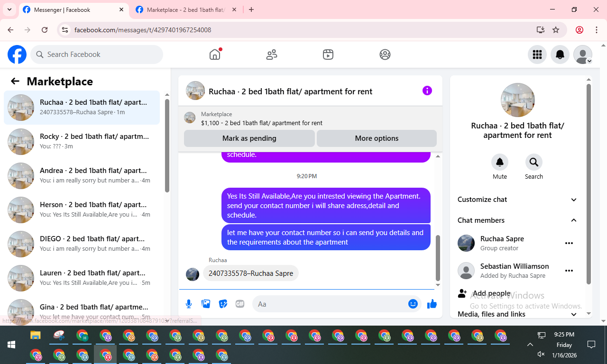The image size is (607, 364).
Task: Choose a sticker icon
Action: click(223, 304)
